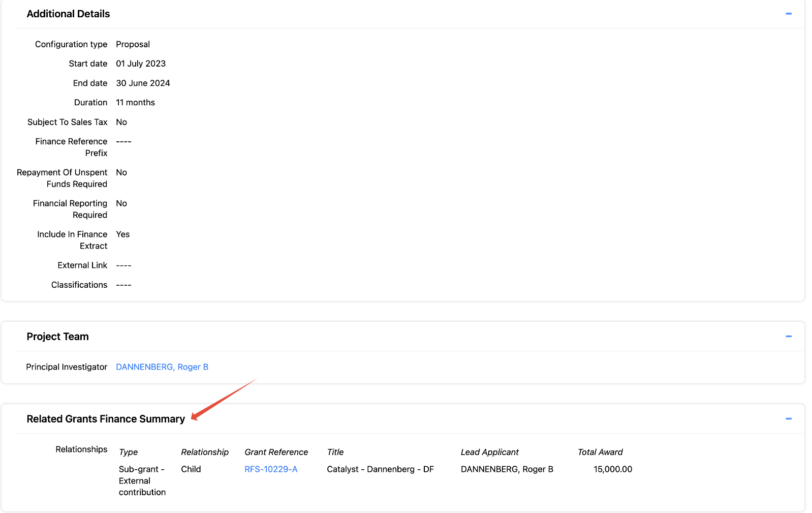Click the Additional Details heading

coord(68,14)
